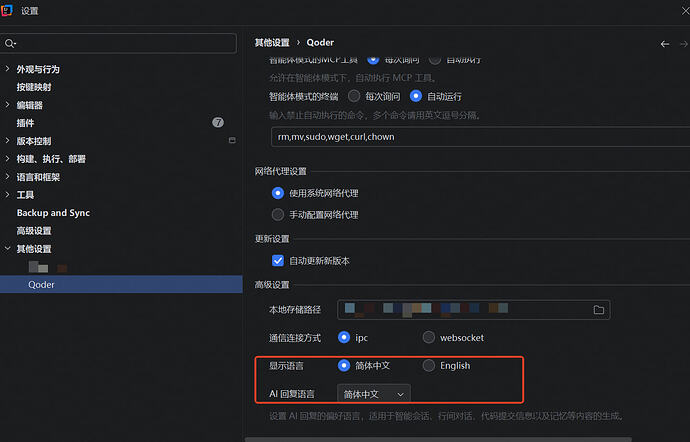This screenshot has height=442, width=690.
Task: Click the 7 badge next to 插件
Action: coord(218,122)
